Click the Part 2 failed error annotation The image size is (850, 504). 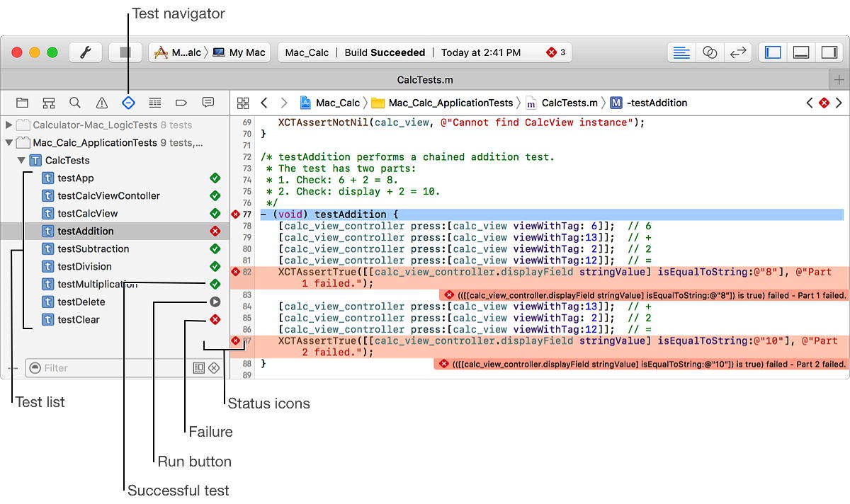coord(641,364)
